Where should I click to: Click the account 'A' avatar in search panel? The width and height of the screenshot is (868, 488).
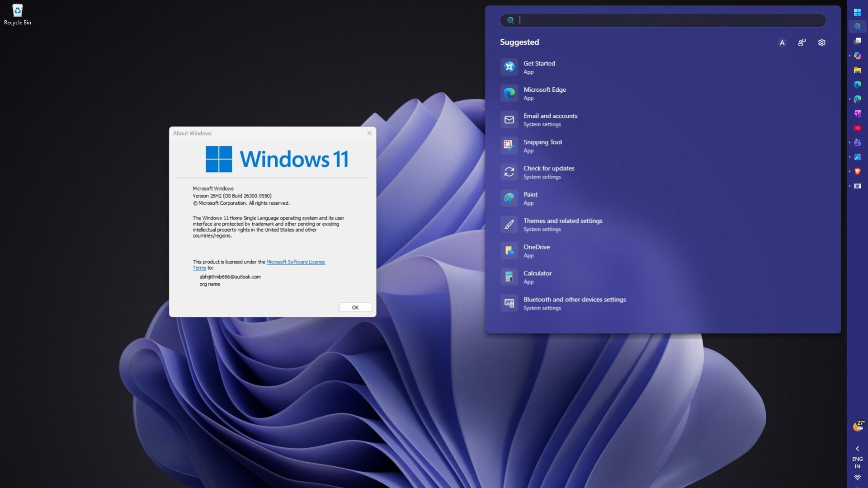782,42
